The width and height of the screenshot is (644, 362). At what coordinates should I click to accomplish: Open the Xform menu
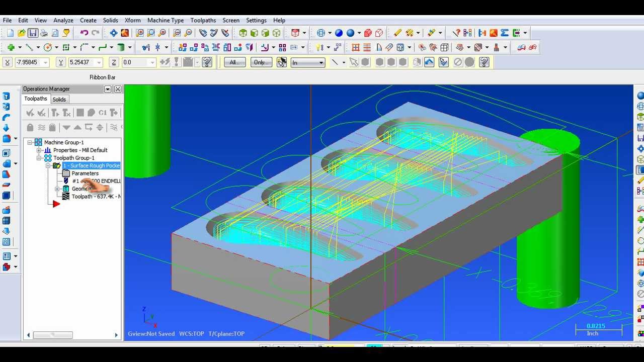[133, 20]
